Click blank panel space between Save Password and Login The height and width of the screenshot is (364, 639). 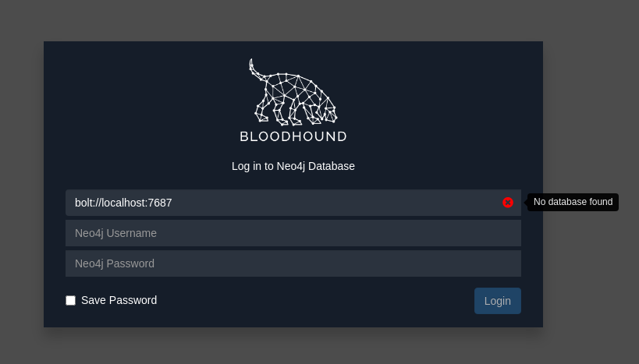coord(312,301)
